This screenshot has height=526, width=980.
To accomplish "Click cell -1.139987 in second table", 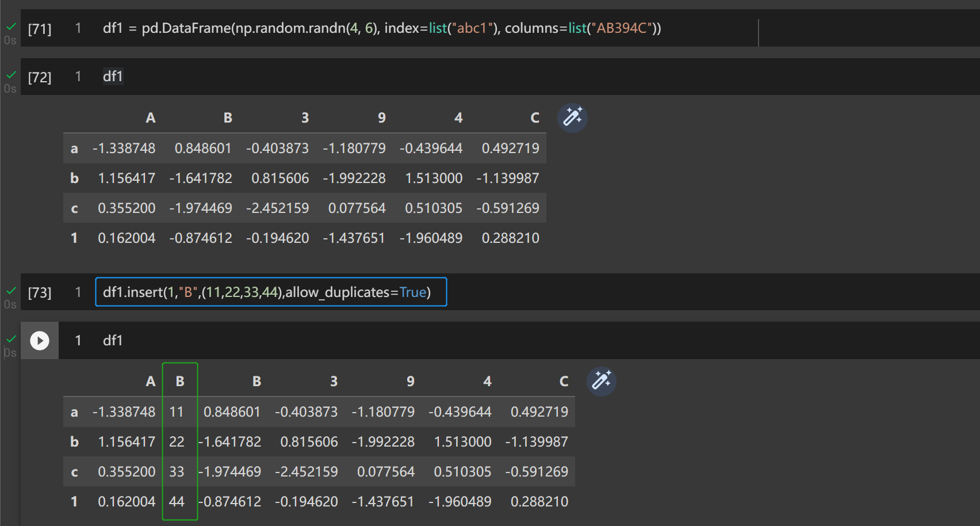I will click(x=537, y=442).
